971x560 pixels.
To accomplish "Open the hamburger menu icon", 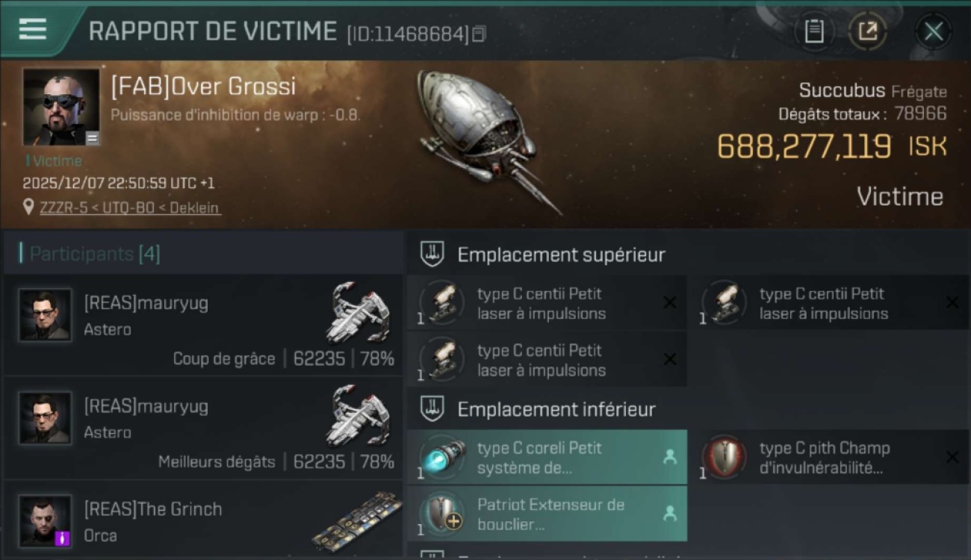I will tap(33, 29).
